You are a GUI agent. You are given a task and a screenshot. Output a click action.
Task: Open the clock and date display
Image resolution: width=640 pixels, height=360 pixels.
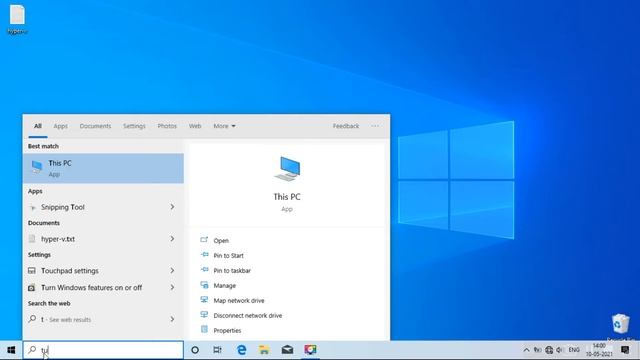(x=599, y=350)
